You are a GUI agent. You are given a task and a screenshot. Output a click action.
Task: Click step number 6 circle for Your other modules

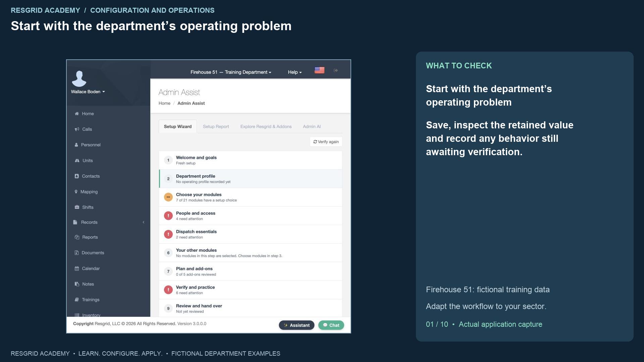pyautogui.click(x=168, y=253)
